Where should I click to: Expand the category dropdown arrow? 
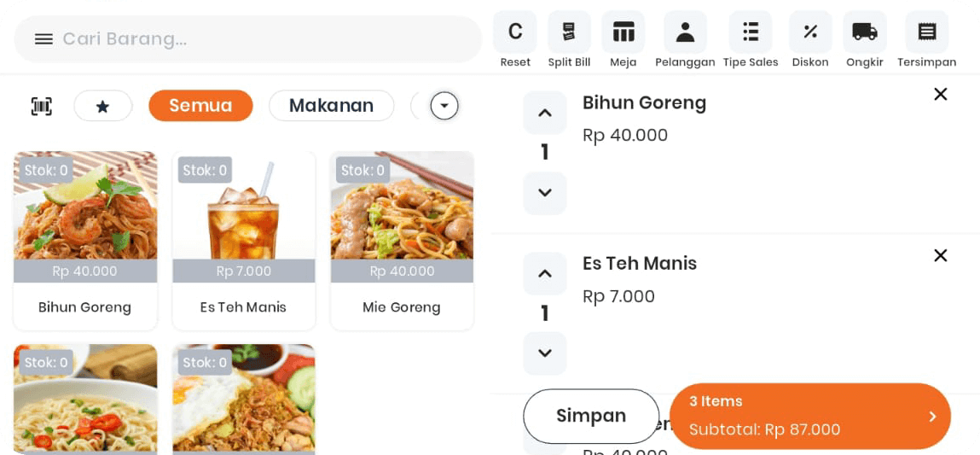[x=444, y=106]
